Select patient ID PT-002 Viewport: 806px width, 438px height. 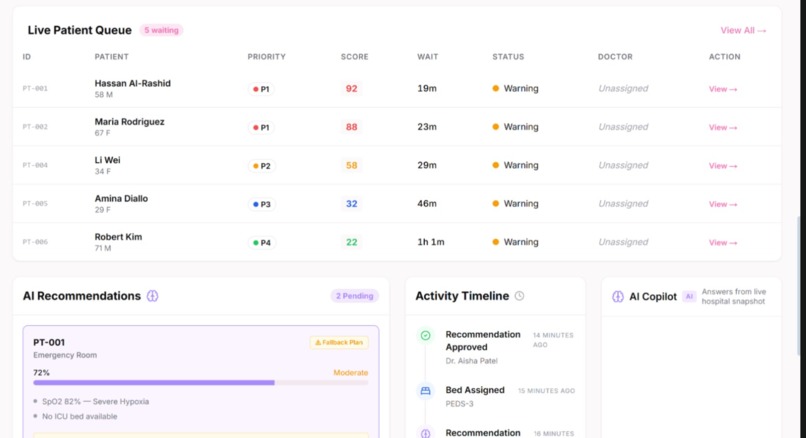point(35,127)
